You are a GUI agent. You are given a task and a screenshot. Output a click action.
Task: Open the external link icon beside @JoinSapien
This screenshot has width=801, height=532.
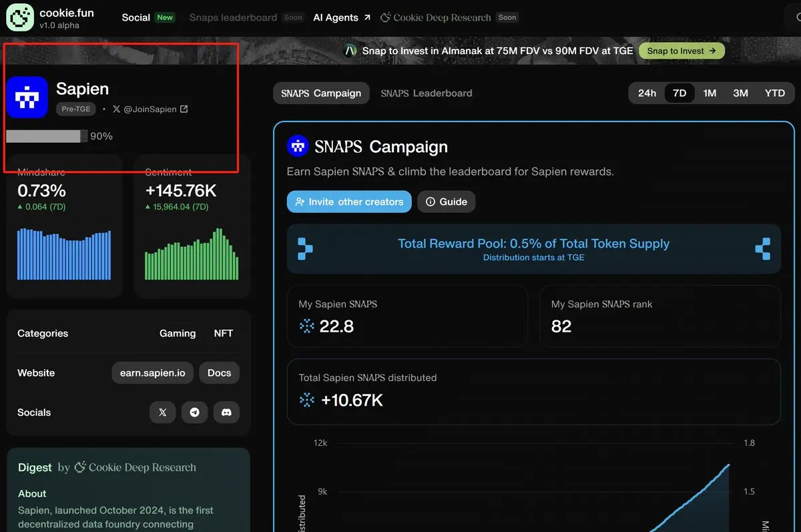click(184, 109)
